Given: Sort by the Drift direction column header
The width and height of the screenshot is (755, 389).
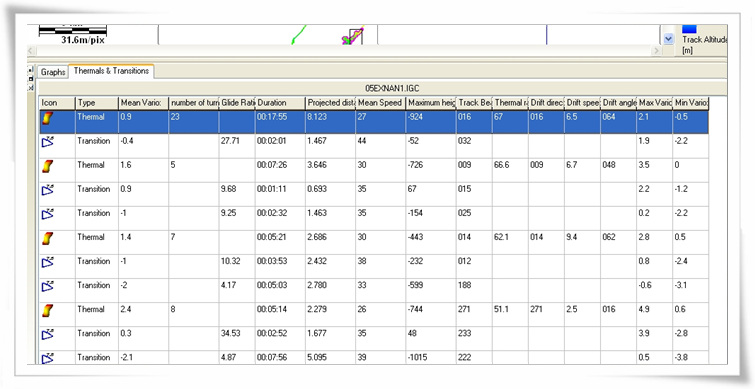Looking at the screenshot, I should point(547,103).
